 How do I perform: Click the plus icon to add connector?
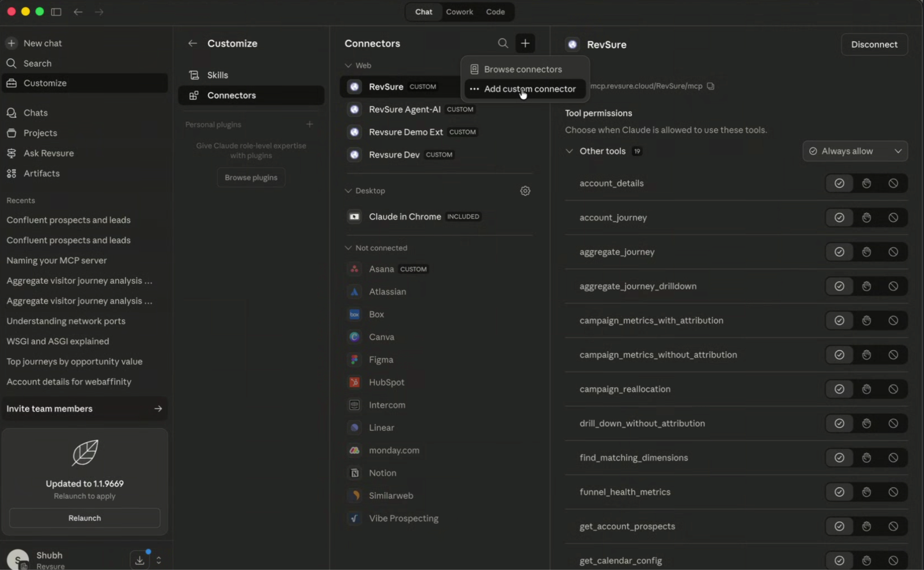525,43
